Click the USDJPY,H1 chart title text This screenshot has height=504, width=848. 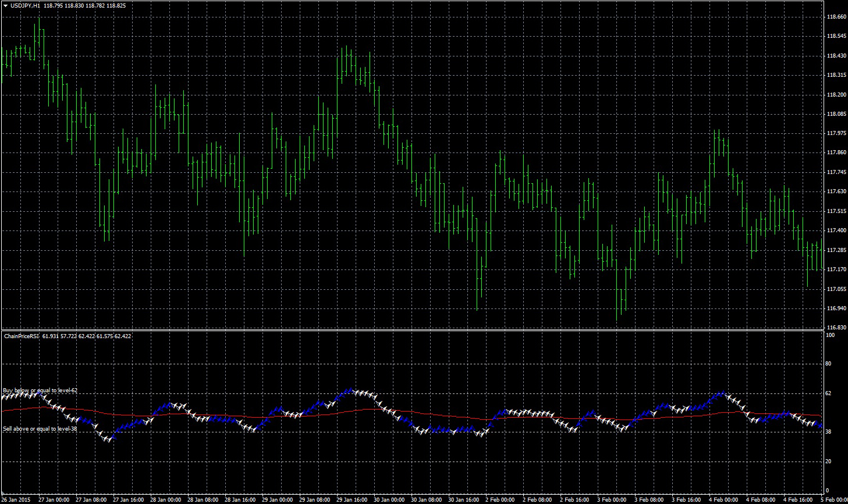point(26,5)
